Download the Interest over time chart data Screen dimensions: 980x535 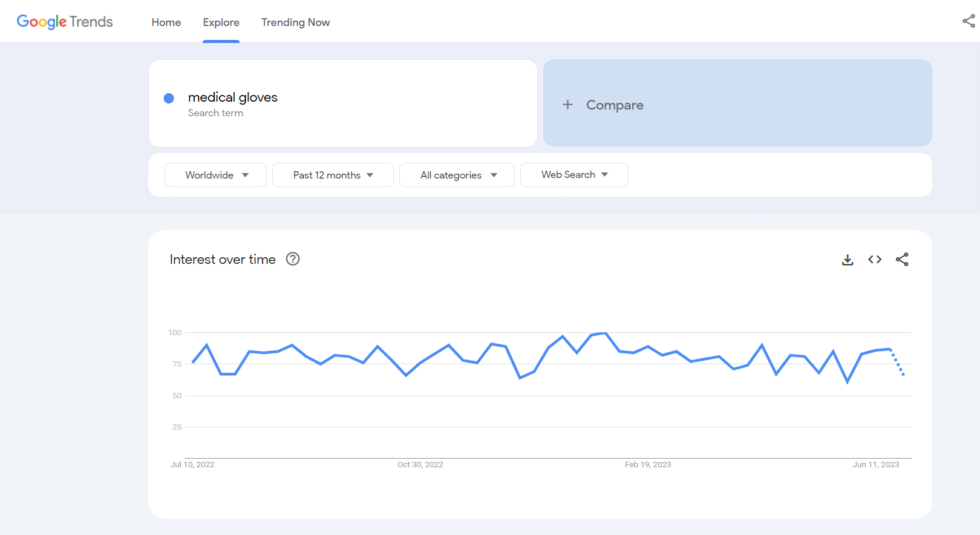pos(848,260)
